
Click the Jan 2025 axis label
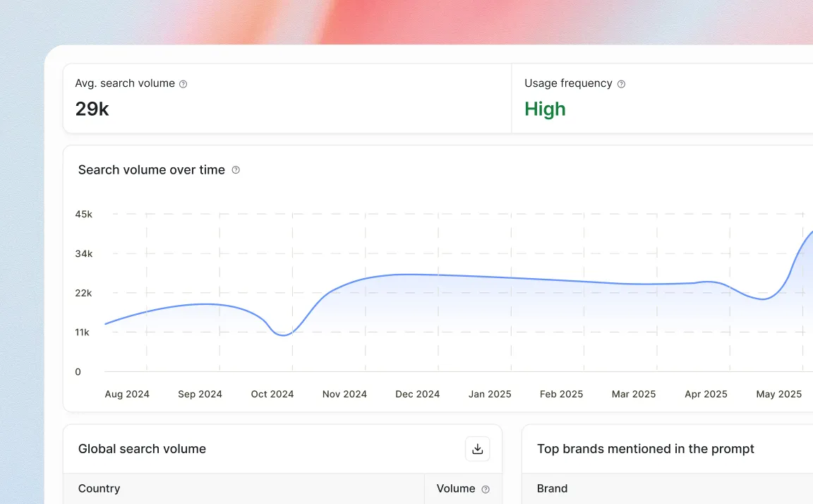490,394
